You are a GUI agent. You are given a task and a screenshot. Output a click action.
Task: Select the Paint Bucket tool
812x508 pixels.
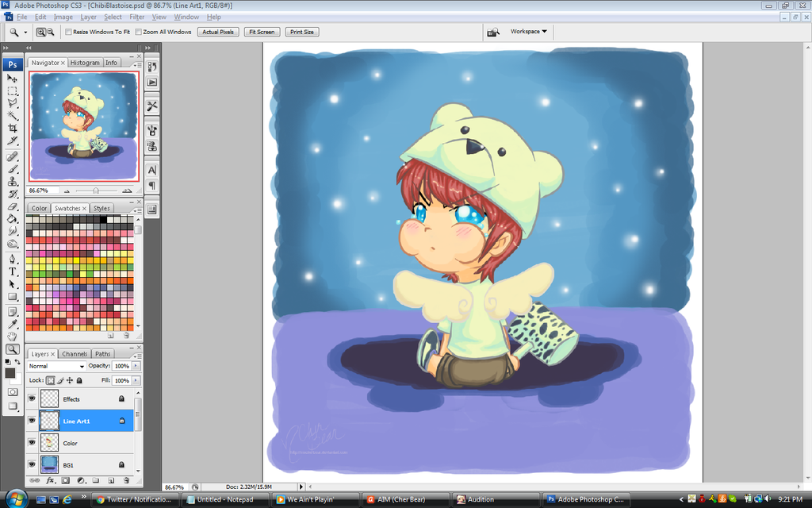click(13, 218)
